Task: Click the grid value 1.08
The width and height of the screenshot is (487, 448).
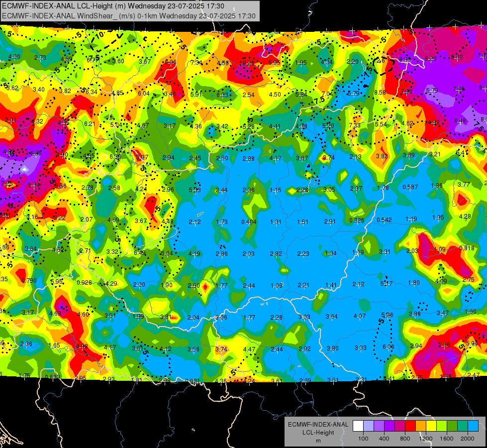Action: (276, 285)
